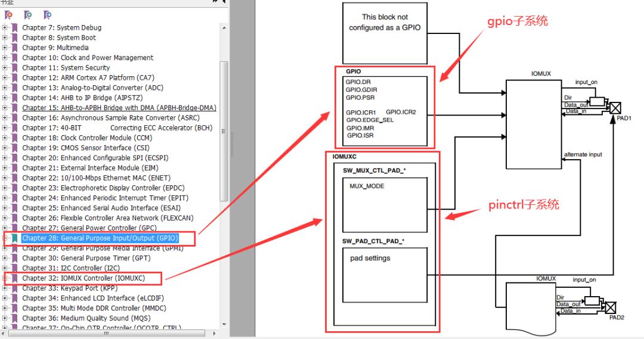
Task: Click the bookmark icon next to Chapter 36
Action: tap(15, 318)
